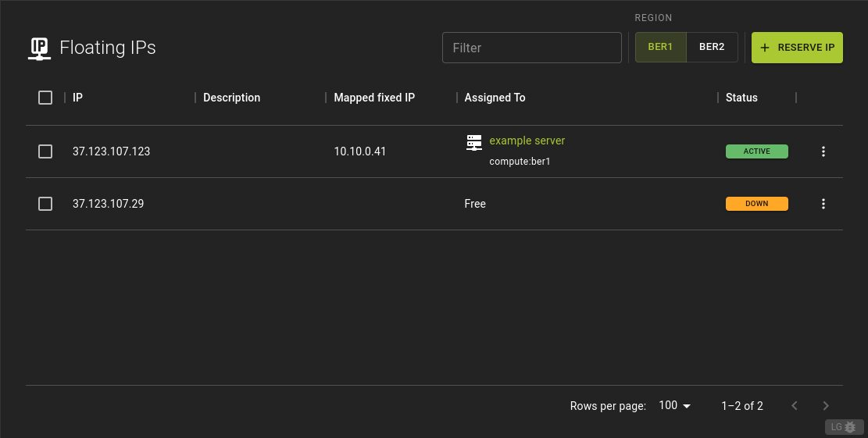Click the server icon beside example server
Image resolution: width=868 pixels, height=438 pixels.
pyautogui.click(x=474, y=143)
